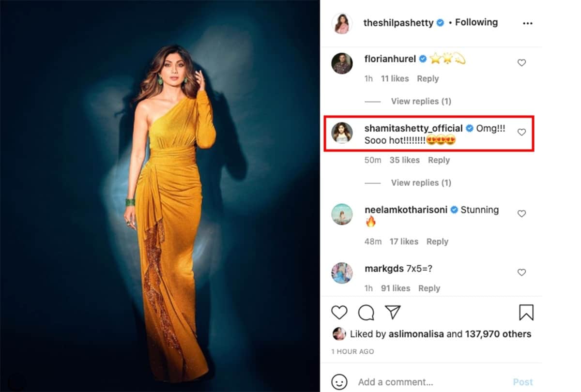The width and height of the screenshot is (581, 392).
Task: Share the post via the paper plane icon
Action: 393,312
